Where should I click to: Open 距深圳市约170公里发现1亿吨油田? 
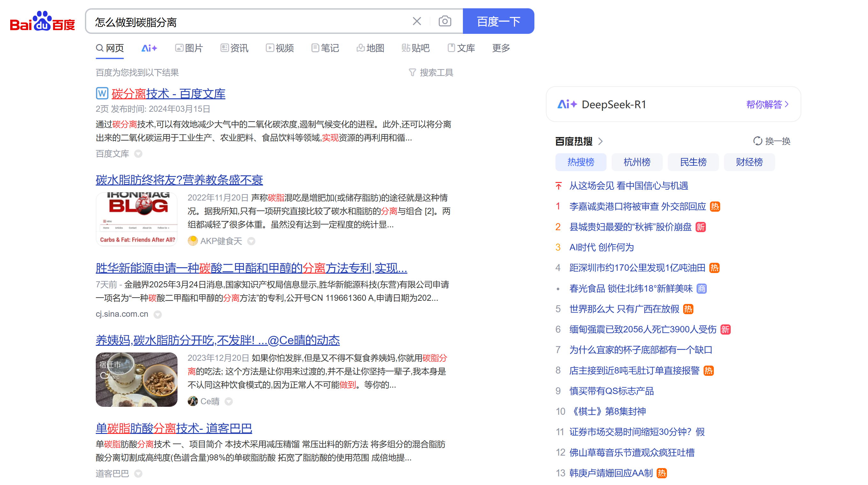tap(637, 268)
